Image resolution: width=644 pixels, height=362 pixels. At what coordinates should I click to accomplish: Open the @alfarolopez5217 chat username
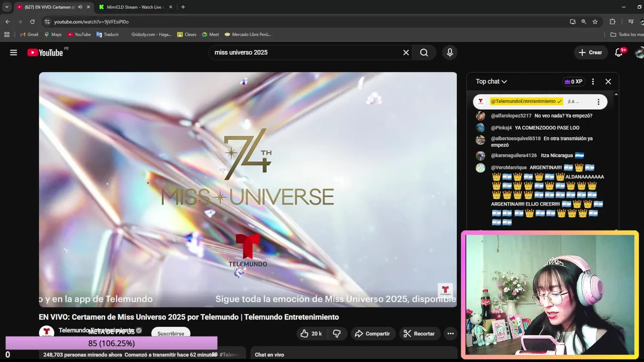511,116
